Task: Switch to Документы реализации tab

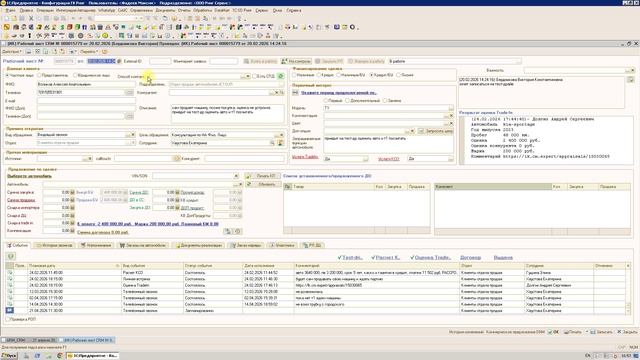Action: [x=199, y=245]
